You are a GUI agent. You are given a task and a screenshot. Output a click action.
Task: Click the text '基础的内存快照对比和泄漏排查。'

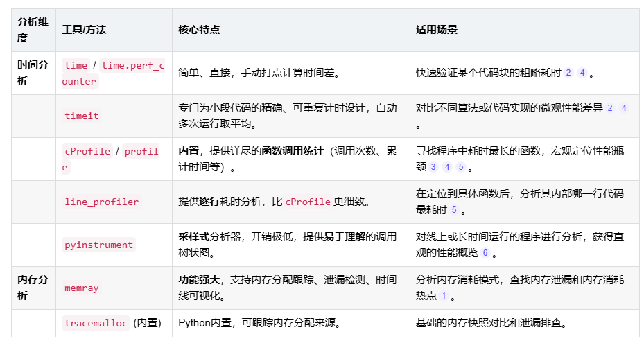click(491, 324)
